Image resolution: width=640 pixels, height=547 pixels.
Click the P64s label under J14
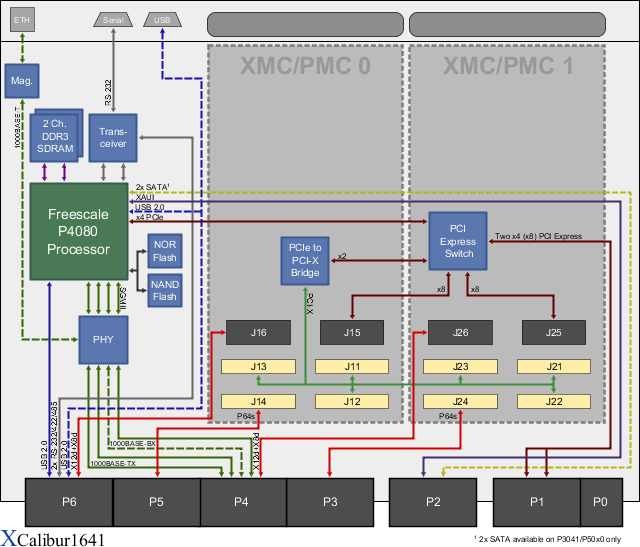(x=246, y=416)
